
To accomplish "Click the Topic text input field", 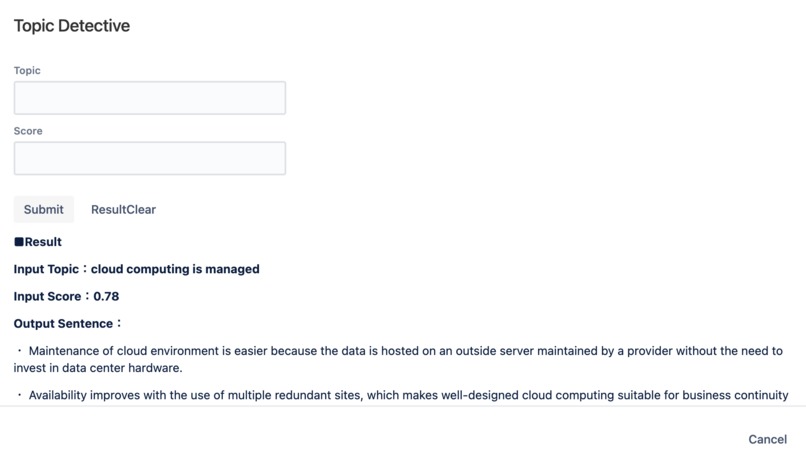I will [x=150, y=98].
